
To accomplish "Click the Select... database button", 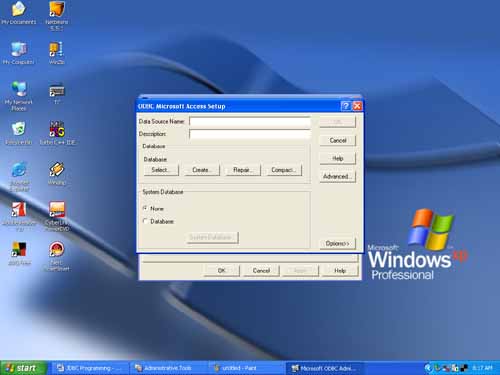I will click(x=161, y=170).
